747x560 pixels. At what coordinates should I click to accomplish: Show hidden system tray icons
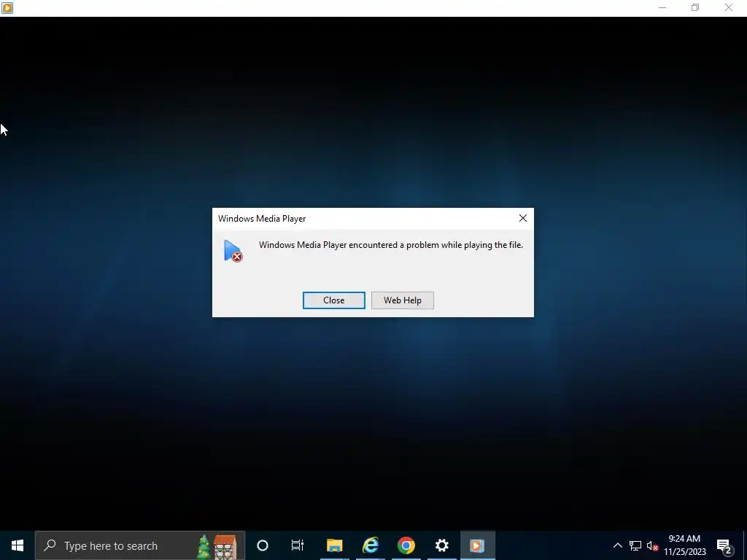tap(617, 545)
